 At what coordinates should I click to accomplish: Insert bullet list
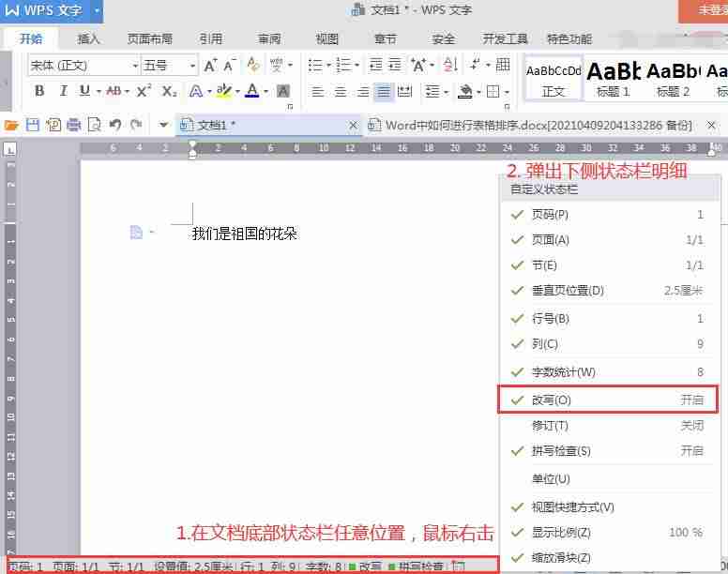[315, 66]
